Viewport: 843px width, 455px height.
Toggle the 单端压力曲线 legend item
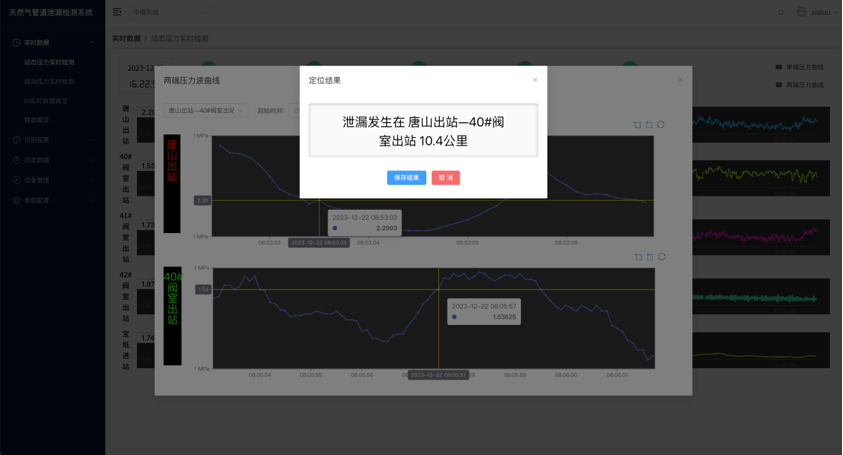click(x=800, y=67)
